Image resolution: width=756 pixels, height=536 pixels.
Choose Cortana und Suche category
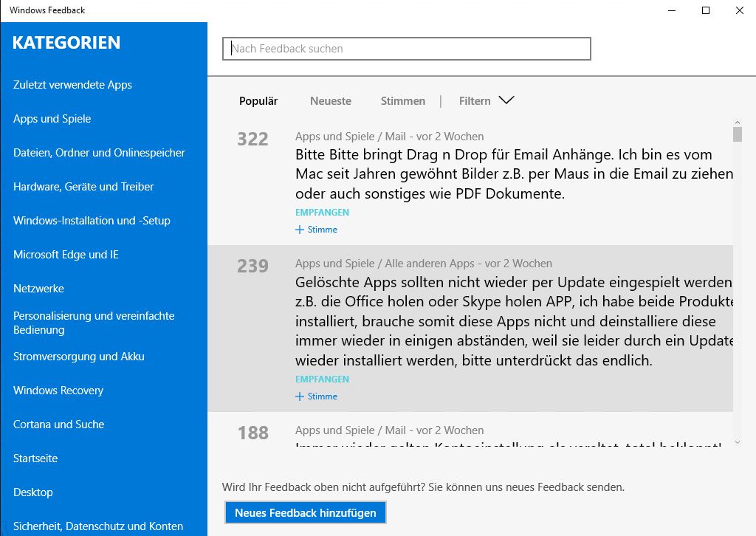(x=58, y=425)
